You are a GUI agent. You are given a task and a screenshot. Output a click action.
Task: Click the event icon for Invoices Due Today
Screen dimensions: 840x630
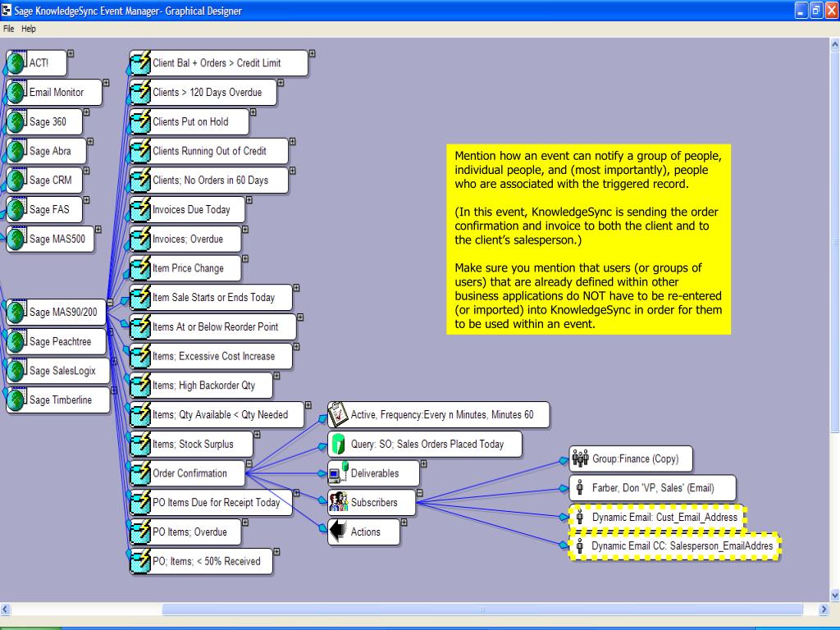(x=140, y=210)
